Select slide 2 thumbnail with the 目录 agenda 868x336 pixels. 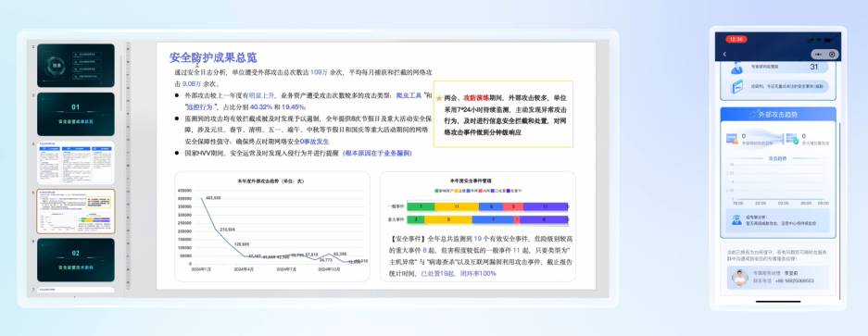tap(76, 66)
